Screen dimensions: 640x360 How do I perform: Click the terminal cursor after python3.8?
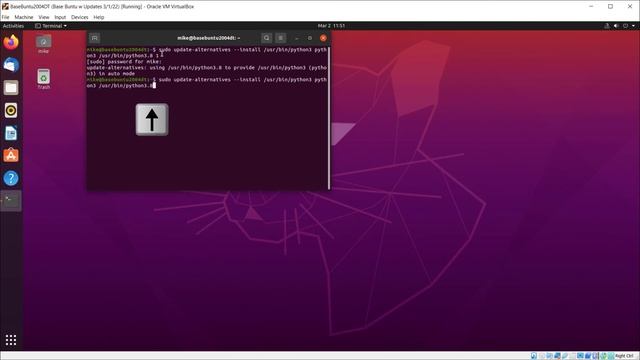point(154,85)
